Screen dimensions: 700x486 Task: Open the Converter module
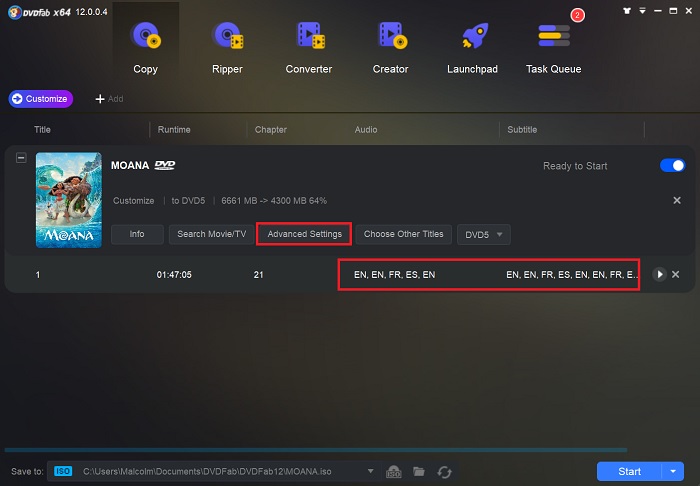click(x=309, y=47)
